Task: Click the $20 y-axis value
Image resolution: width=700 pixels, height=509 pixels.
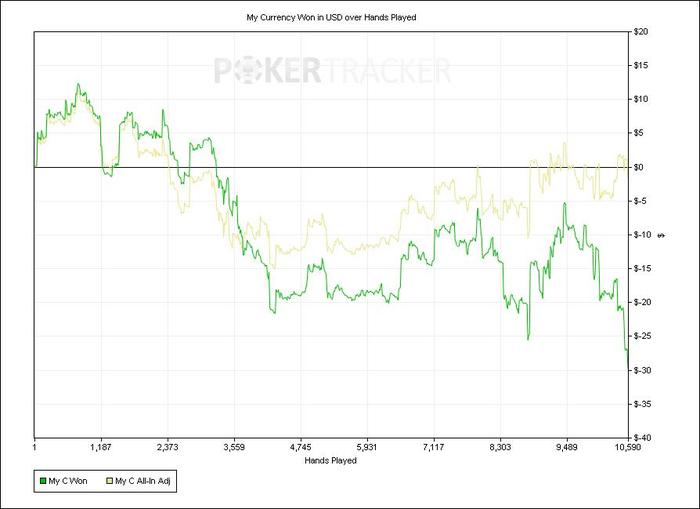Action: click(641, 32)
